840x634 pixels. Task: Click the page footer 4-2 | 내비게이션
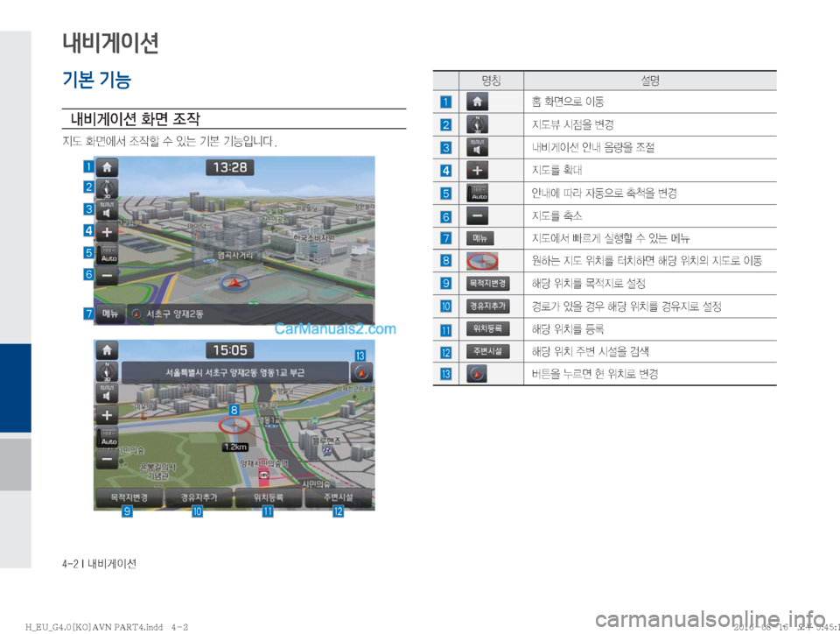pos(99,563)
